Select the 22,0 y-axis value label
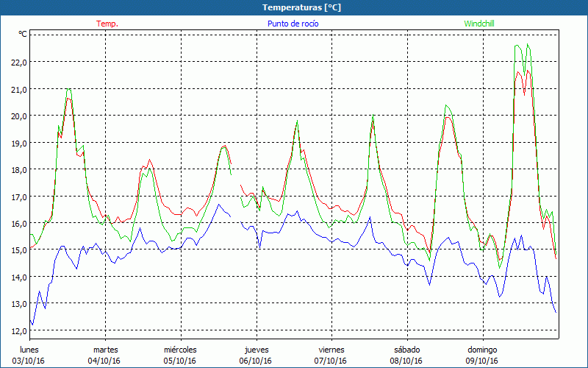Image resolution: width=588 pixels, height=368 pixels. [x=18, y=62]
